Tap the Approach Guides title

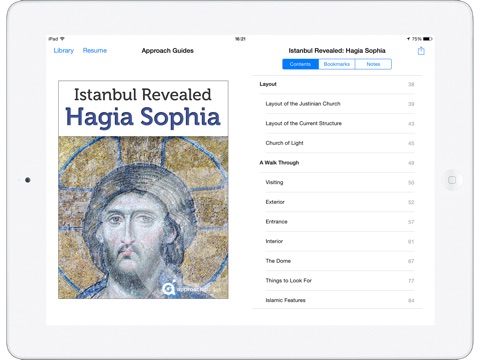click(168, 51)
